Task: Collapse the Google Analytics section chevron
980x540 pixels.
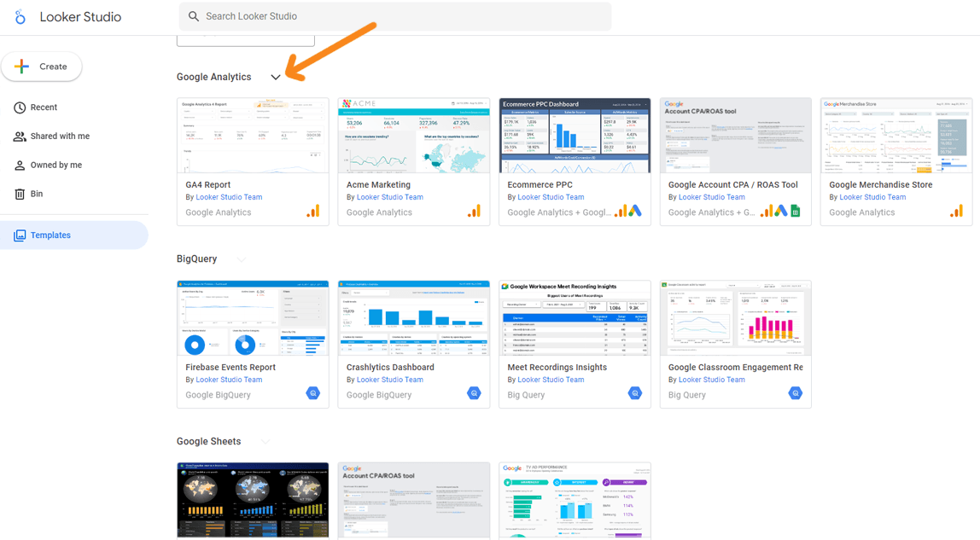Action: [276, 77]
